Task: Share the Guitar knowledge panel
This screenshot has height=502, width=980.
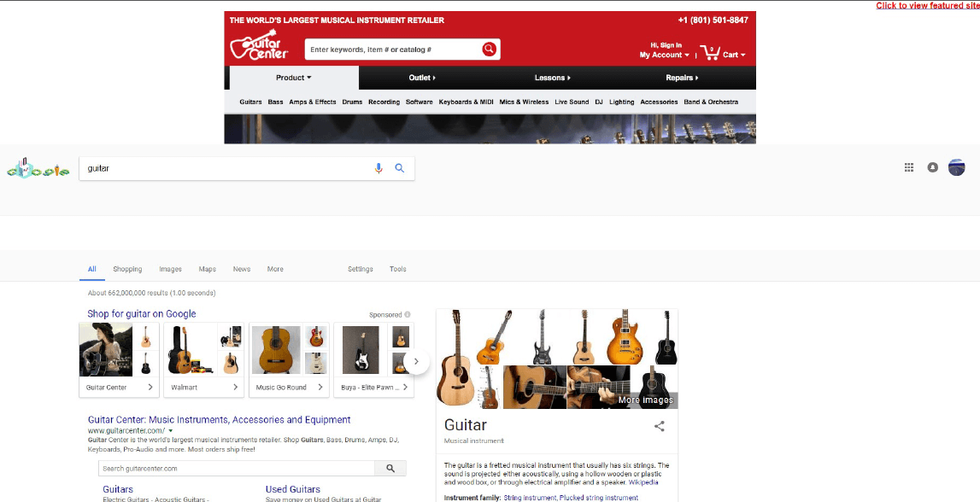Action: tap(659, 427)
